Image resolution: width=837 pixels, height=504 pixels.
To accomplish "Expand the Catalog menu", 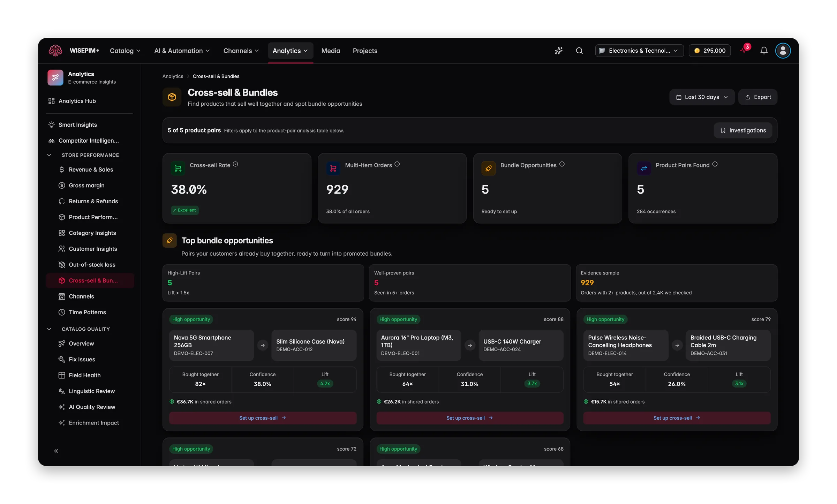I will (125, 51).
